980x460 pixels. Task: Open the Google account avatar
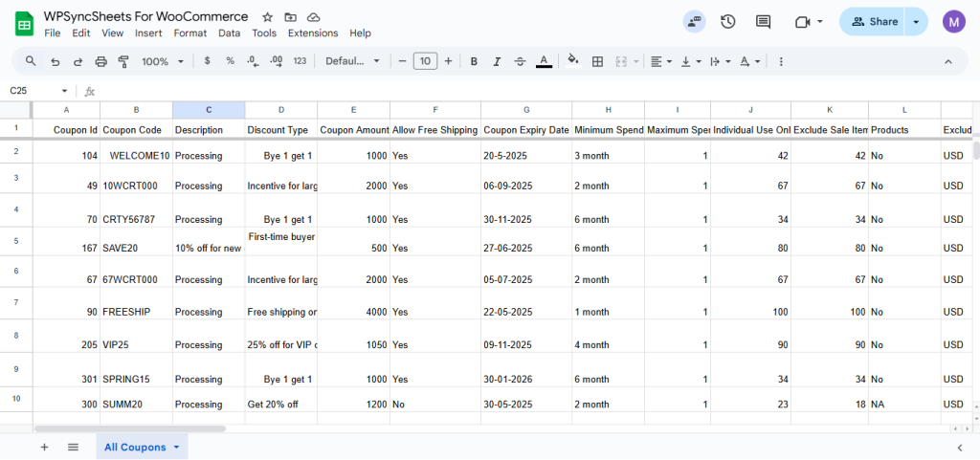pos(954,22)
